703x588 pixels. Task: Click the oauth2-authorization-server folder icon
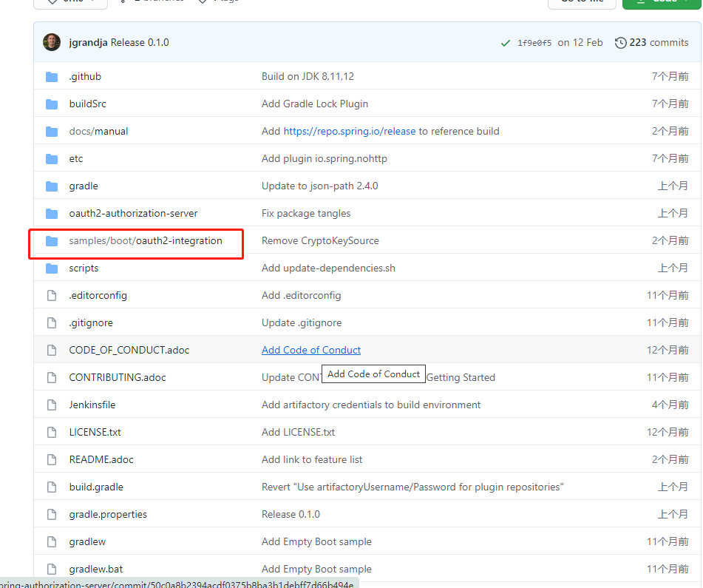point(52,214)
